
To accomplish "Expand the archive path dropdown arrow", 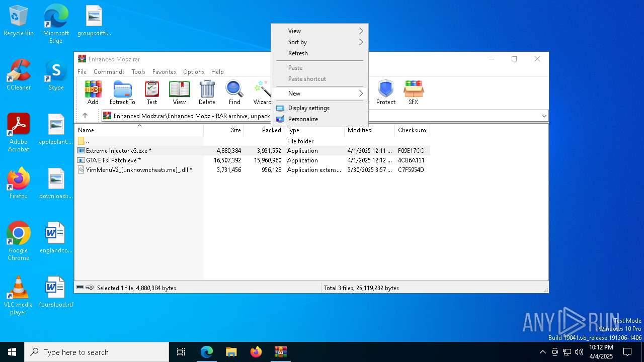I will 544,116.
